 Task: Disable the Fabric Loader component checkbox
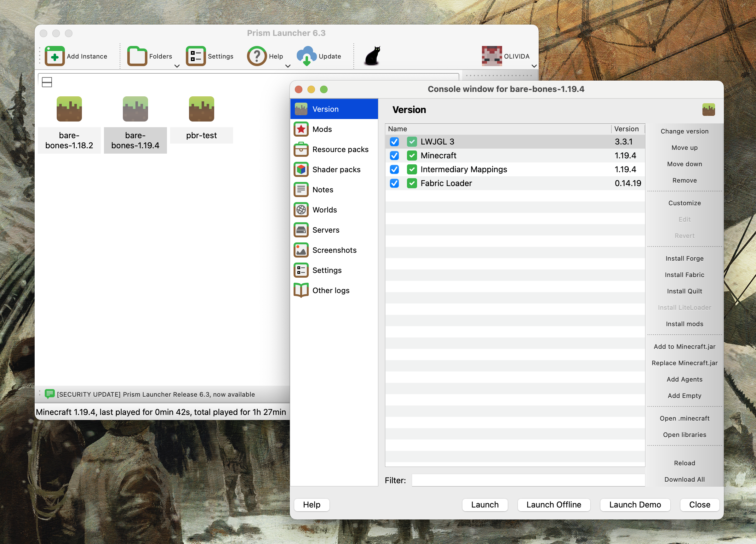coord(394,183)
